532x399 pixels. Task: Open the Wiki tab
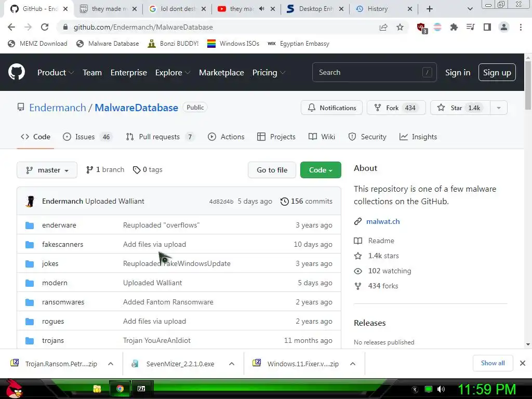322,137
